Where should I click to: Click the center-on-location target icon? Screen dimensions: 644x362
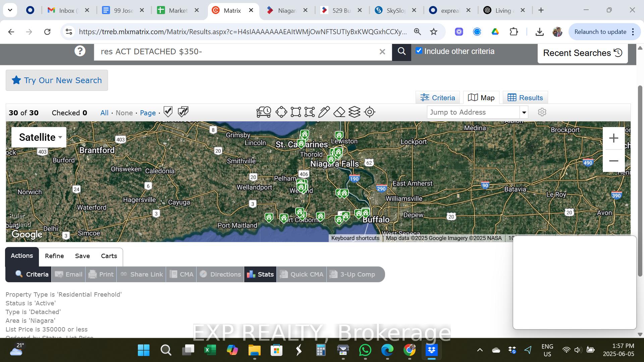click(369, 112)
